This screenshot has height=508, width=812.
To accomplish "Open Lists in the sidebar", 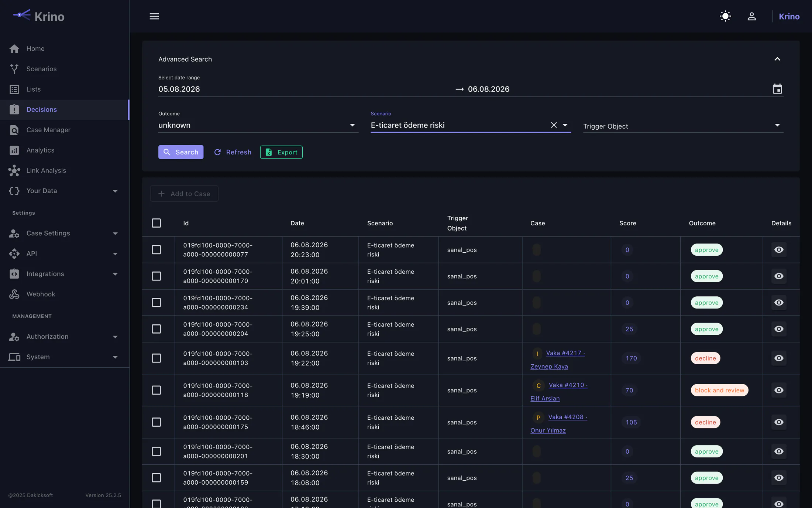I will (x=65, y=89).
